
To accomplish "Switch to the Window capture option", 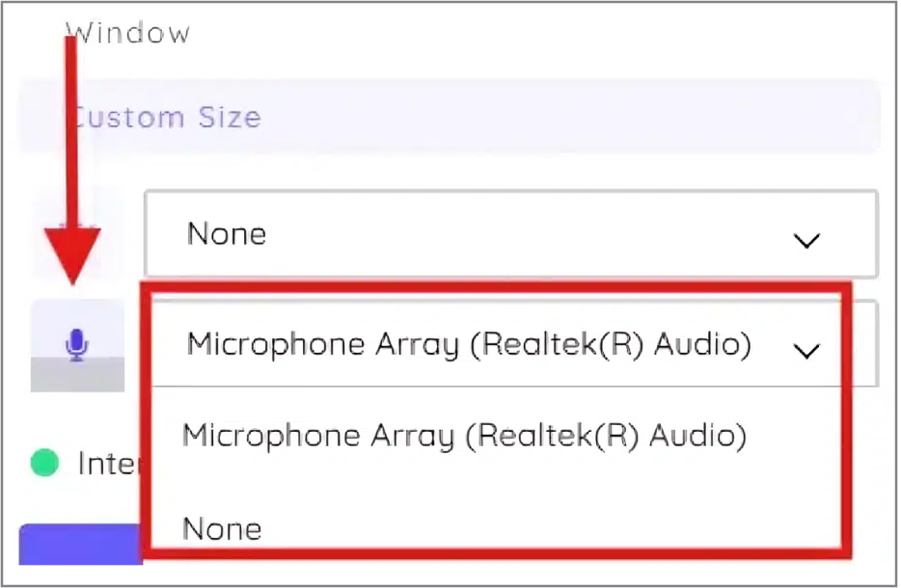I will 127,32.
